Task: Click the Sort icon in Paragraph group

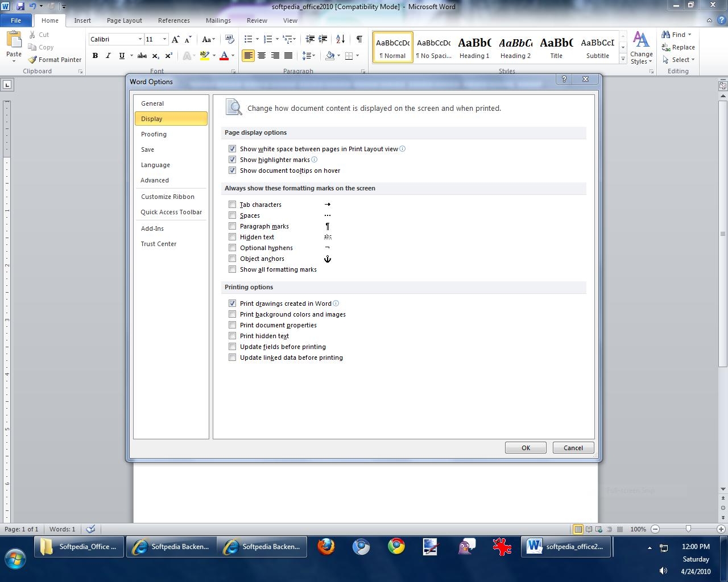Action: pyautogui.click(x=340, y=39)
